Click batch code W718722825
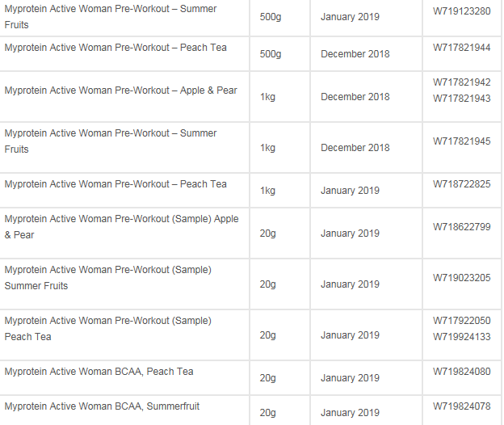 tap(461, 184)
